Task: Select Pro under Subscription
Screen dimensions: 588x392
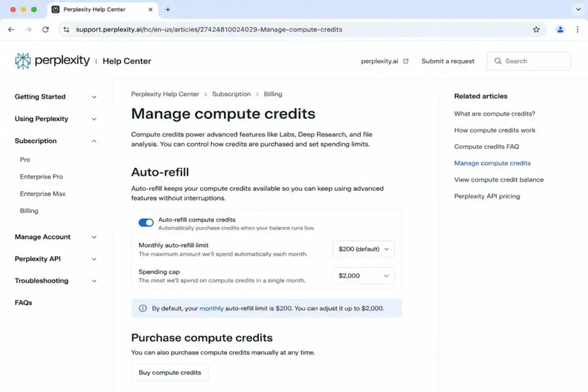Action: tap(25, 160)
